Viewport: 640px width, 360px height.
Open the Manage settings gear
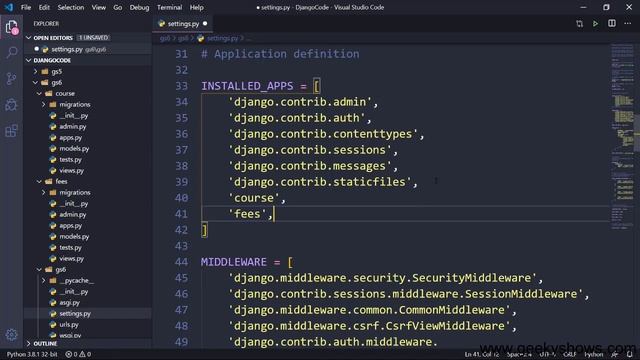pos(11,335)
